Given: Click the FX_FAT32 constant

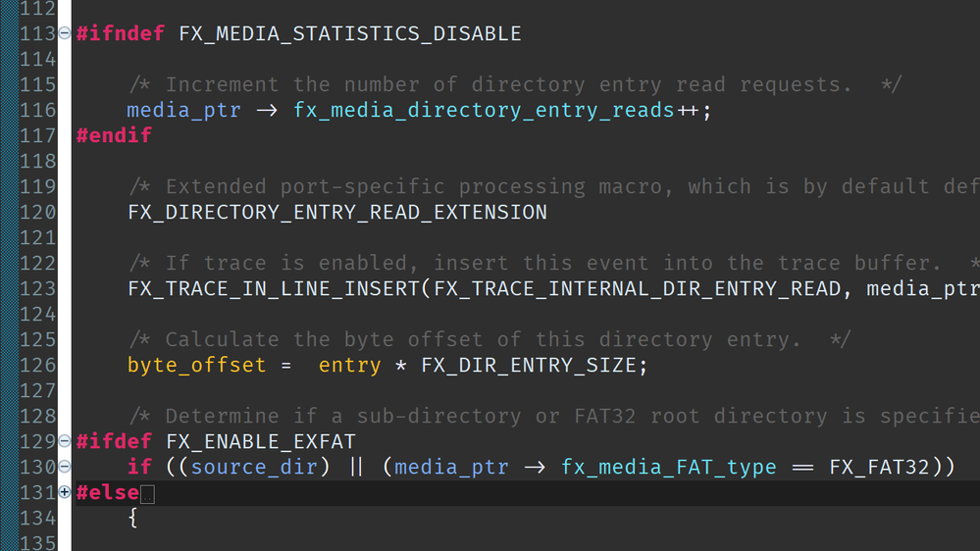Looking at the screenshot, I should pyautogui.click(x=879, y=468).
